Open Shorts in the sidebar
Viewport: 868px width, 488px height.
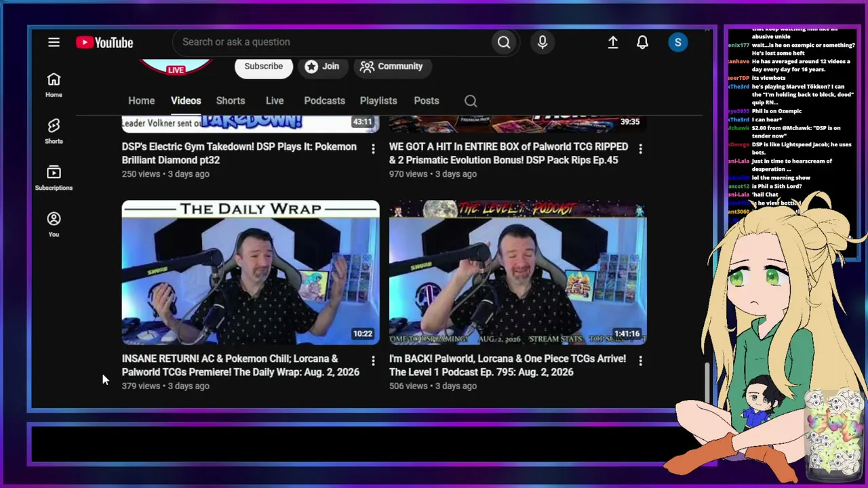click(54, 131)
